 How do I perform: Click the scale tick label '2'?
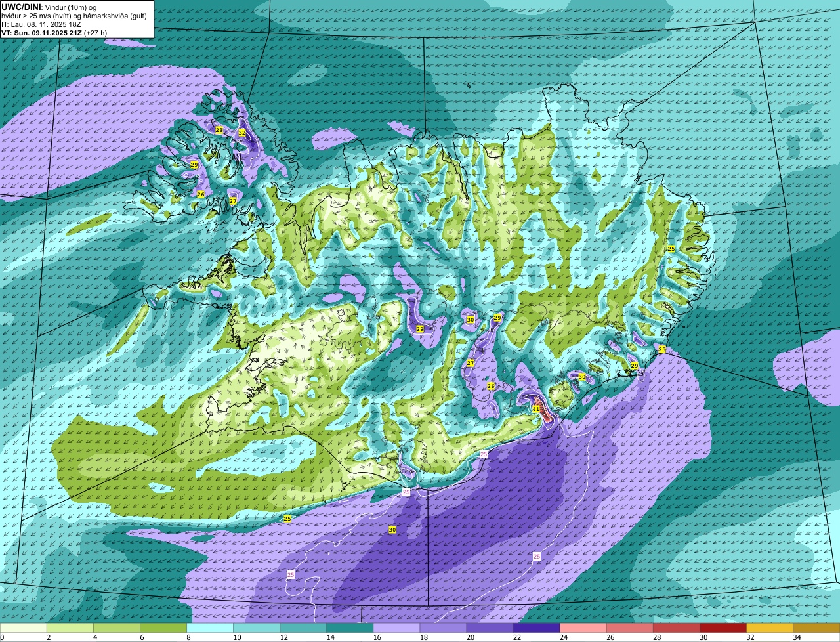click(49, 637)
